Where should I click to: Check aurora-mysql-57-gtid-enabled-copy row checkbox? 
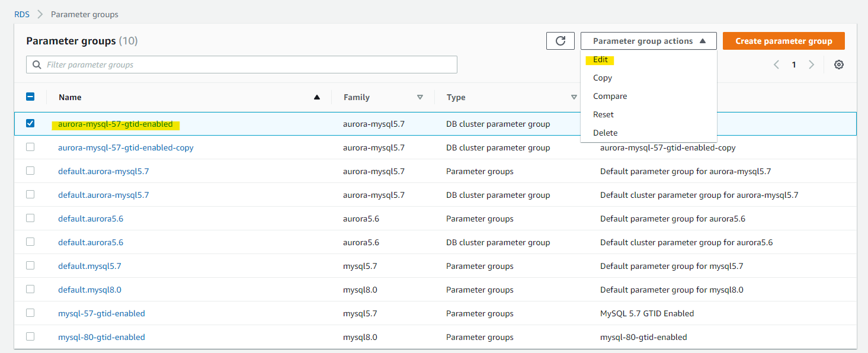click(30, 147)
